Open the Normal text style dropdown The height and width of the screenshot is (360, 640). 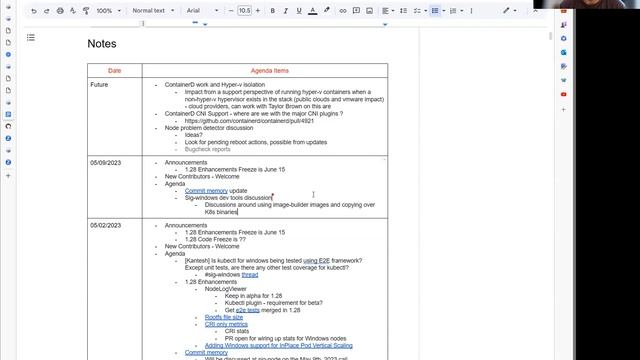tap(153, 11)
